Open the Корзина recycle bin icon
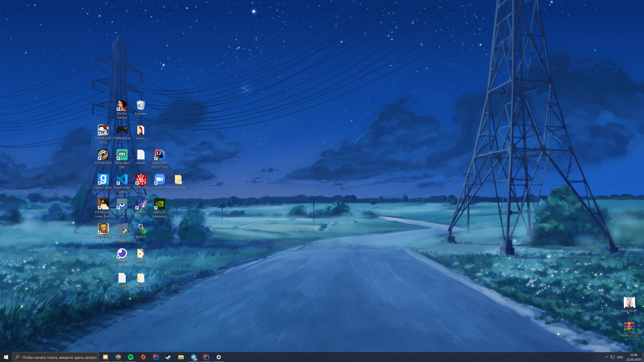The height and width of the screenshot is (362, 644). (x=141, y=108)
